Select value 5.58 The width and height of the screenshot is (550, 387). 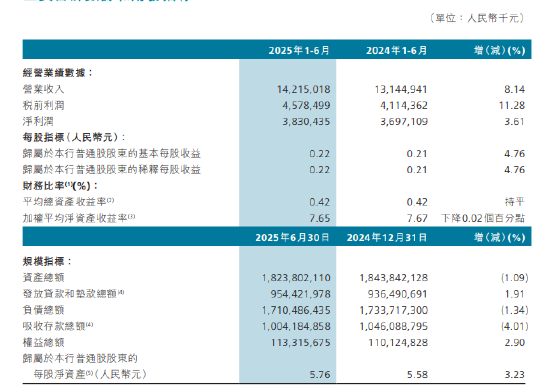(417, 375)
